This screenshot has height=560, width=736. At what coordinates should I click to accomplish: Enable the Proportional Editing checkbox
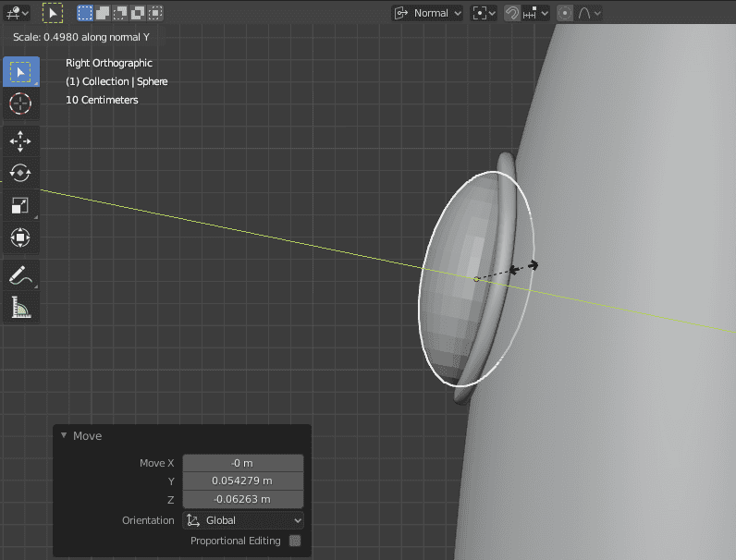(295, 541)
